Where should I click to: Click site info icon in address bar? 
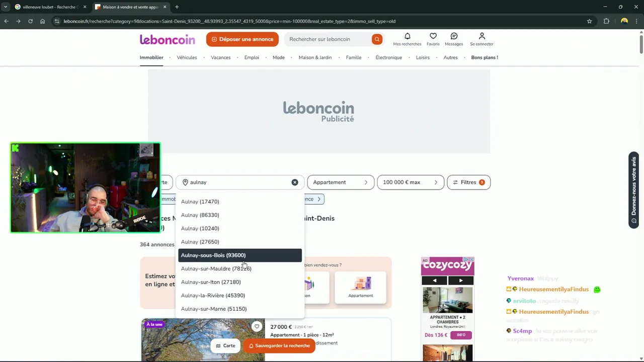tap(57, 21)
